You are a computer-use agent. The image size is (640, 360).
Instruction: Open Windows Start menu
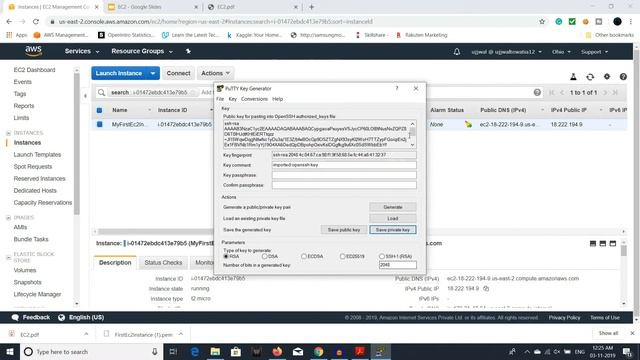click(x=10, y=351)
